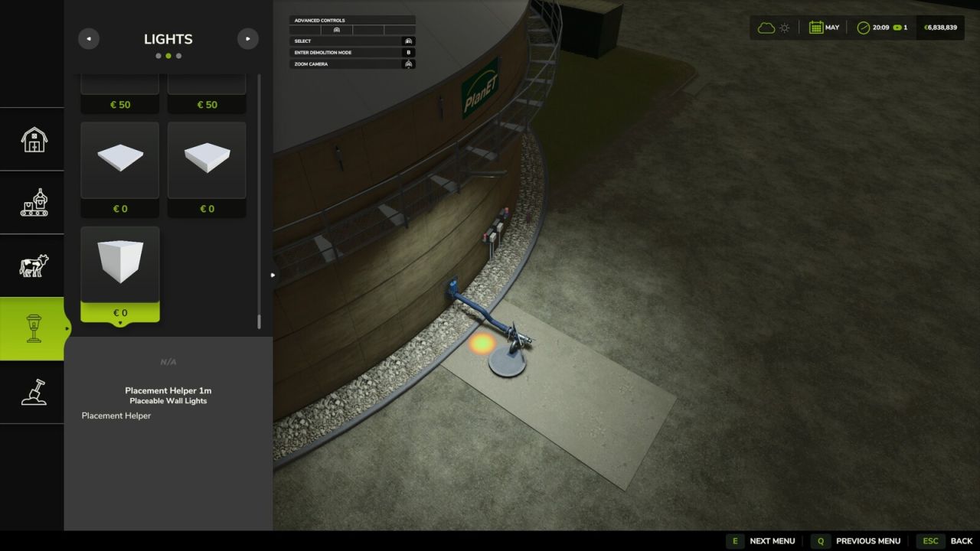Viewport: 980px width, 551px height.
Task: Go to next category with right arrow
Action: [248, 39]
